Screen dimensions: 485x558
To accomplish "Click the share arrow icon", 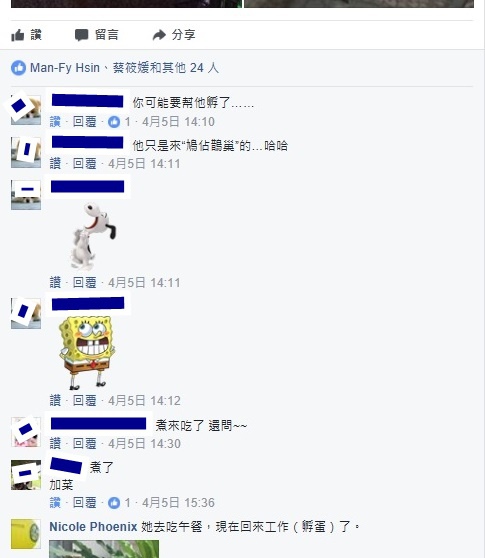I will pyautogui.click(x=159, y=35).
